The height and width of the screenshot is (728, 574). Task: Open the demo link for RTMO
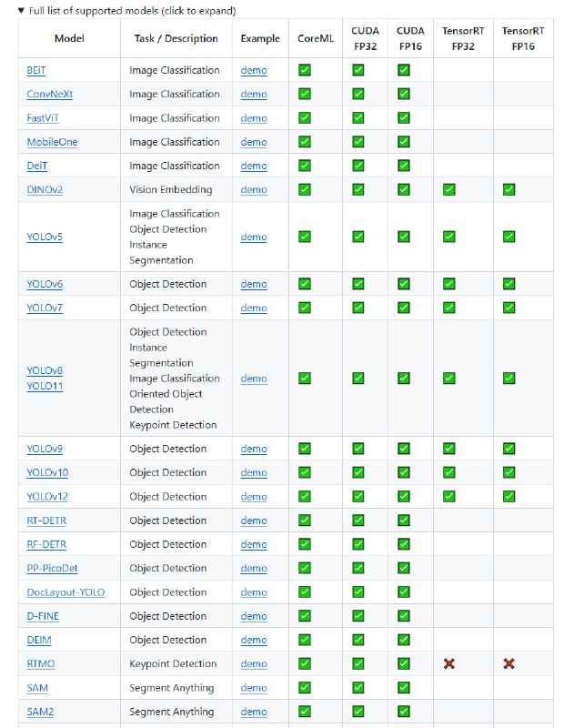point(254,664)
